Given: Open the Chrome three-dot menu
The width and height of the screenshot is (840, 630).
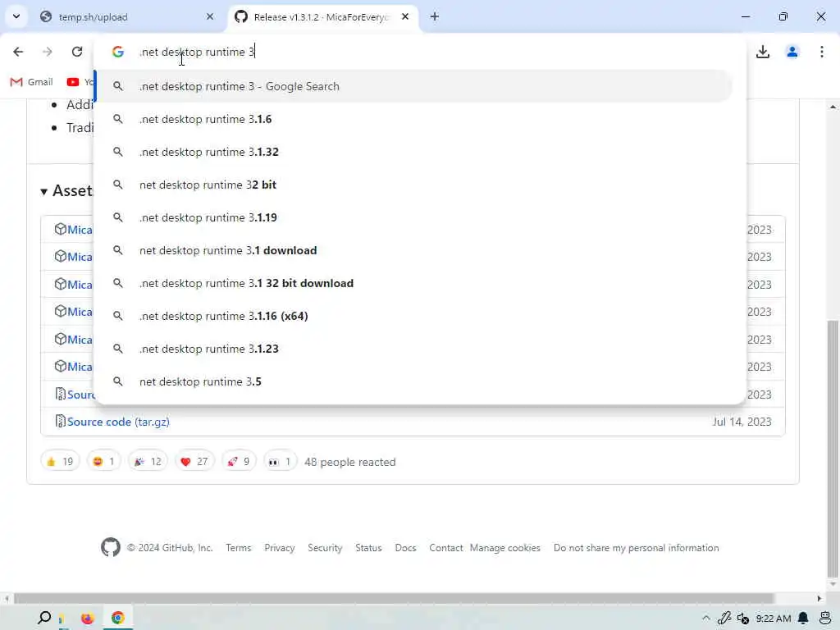Looking at the screenshot, I should pyautogui.click(x=822, y=52).
